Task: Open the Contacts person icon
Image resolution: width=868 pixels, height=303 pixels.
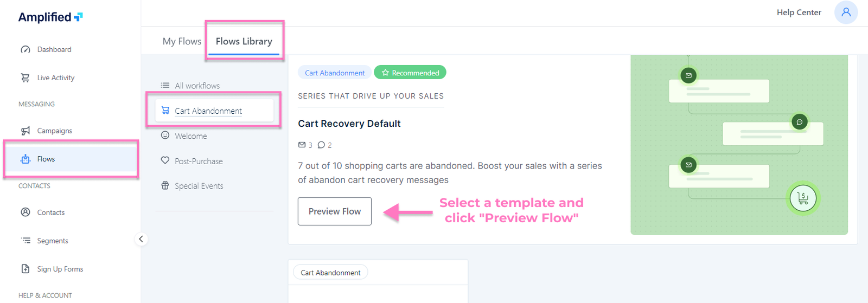Action: coord(25,212)
